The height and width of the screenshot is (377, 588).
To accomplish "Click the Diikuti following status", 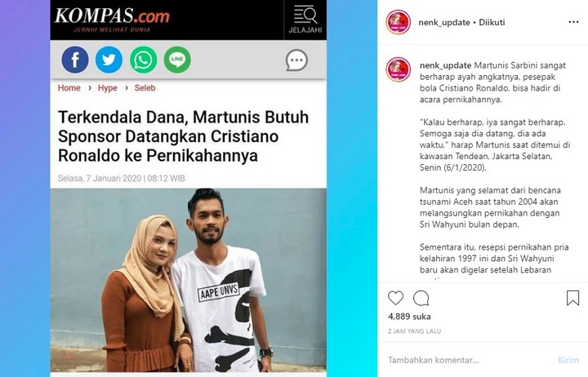I will coord(492,23).
